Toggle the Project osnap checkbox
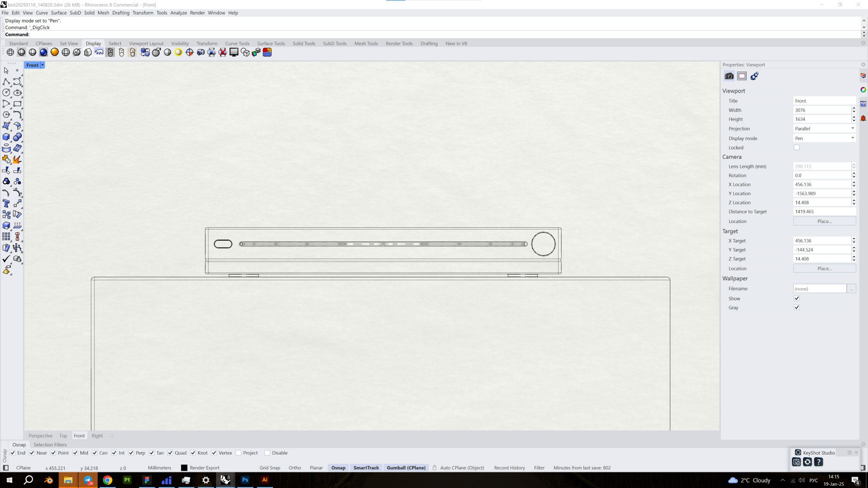The width and height of the screenshot is (868, 488). [x=239, y=453]
